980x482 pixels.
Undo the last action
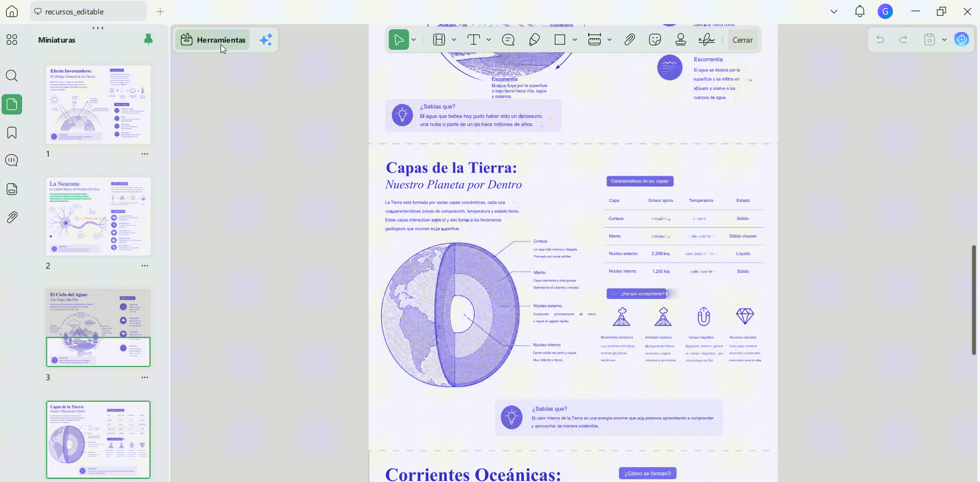pyautogui.click(x=880, y=40)
